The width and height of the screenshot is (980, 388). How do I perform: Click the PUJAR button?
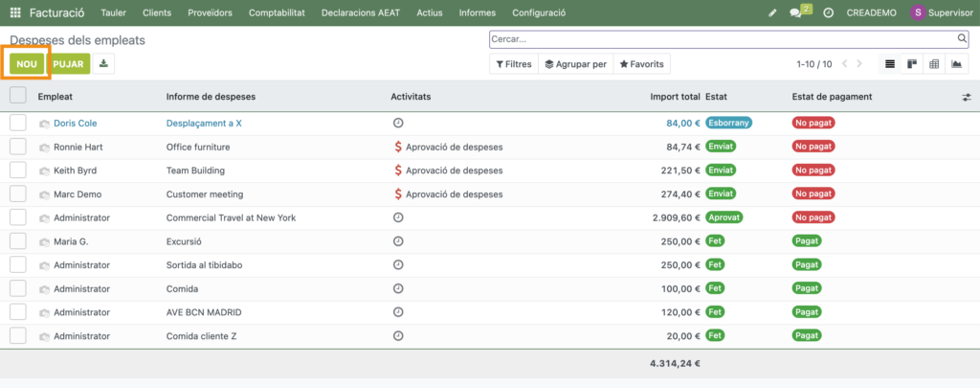point(69,63)
